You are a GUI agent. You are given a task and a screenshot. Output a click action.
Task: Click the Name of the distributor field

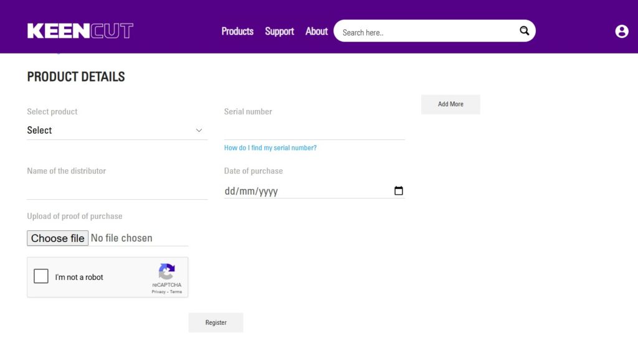(x=117, y=190)
